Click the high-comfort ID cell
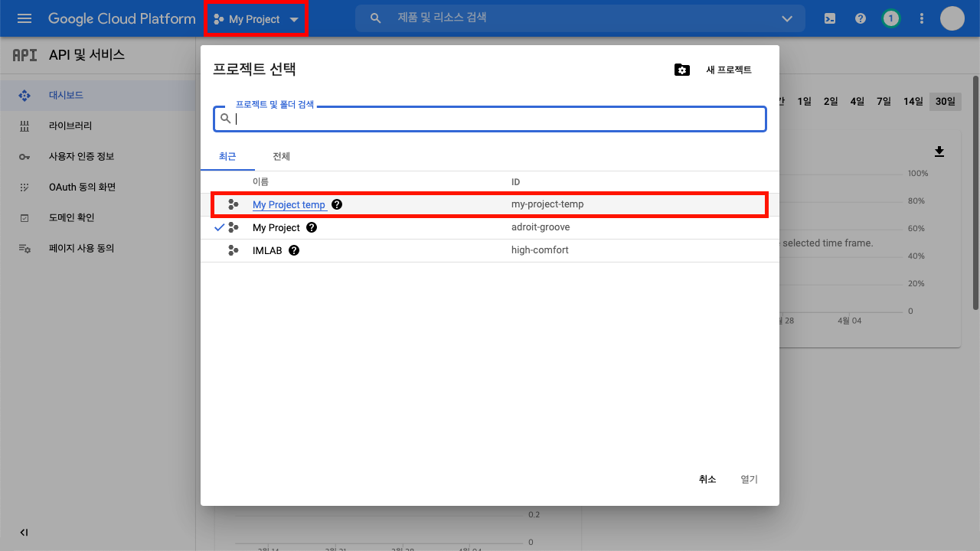 click(540, 250)
